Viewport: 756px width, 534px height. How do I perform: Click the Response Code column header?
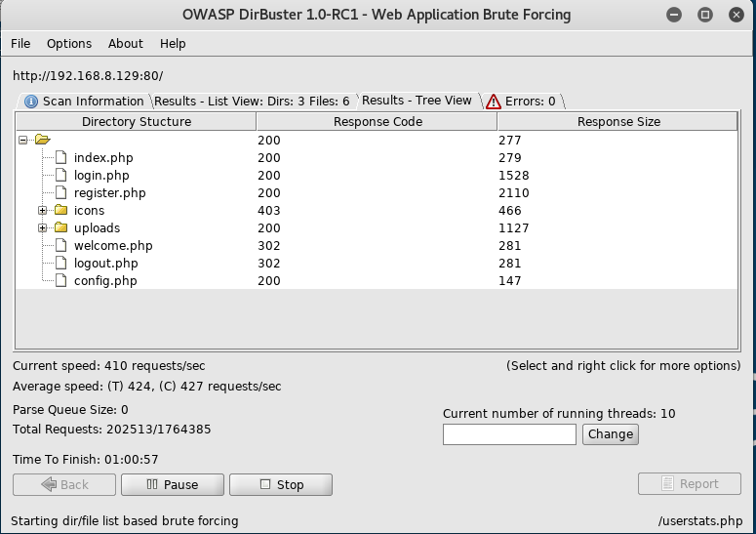(x=378, y=122)
